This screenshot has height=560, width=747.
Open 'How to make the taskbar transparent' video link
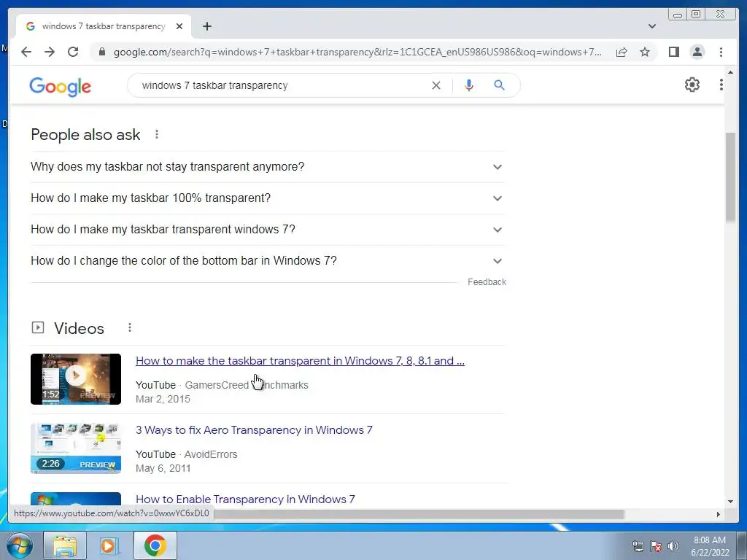[x=300, y=360]
